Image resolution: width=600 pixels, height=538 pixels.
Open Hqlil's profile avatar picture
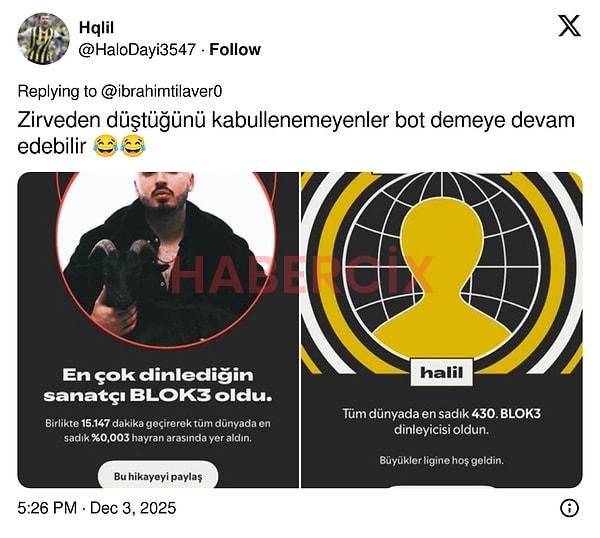(44, 38)
